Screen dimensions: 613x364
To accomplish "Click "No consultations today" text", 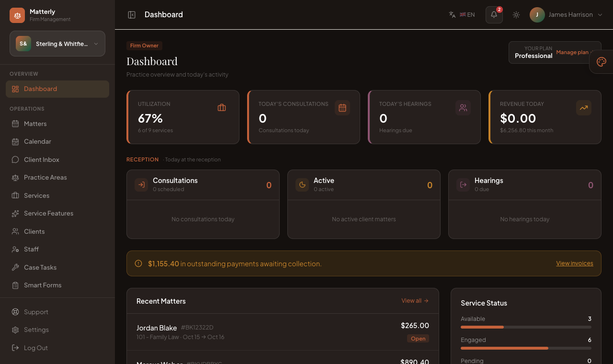I will click(x=203, y=219).
